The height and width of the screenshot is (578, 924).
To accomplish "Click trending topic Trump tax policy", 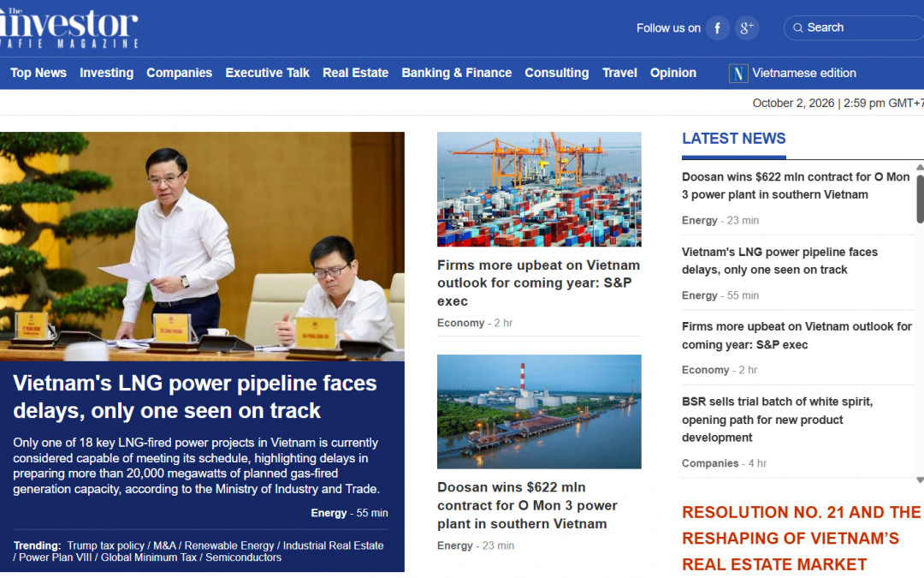I will tap(105, 545).
